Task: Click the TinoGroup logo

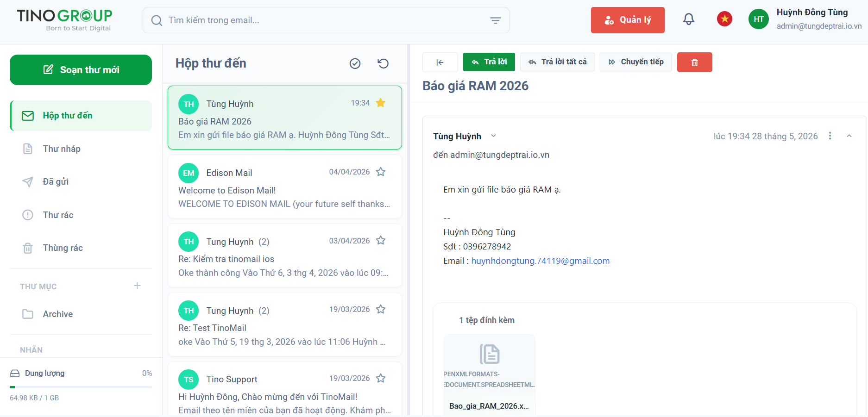Action: pos(64,20)
